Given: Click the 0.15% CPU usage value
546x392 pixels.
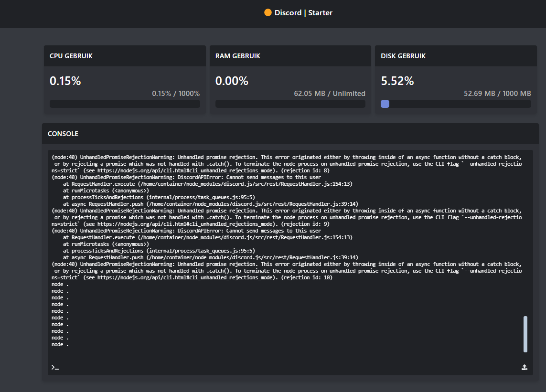Looking at the screenshot, I should point(65,81).
